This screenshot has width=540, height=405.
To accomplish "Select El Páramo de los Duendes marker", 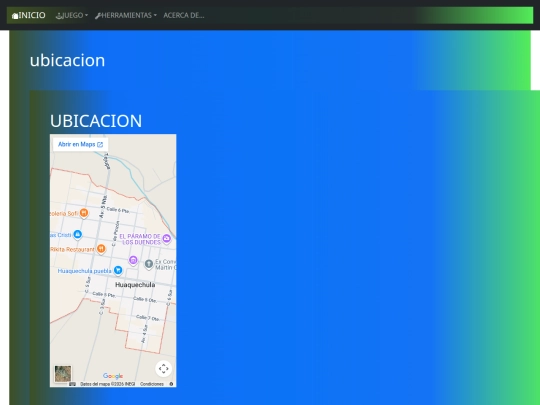I will point(167,238).
